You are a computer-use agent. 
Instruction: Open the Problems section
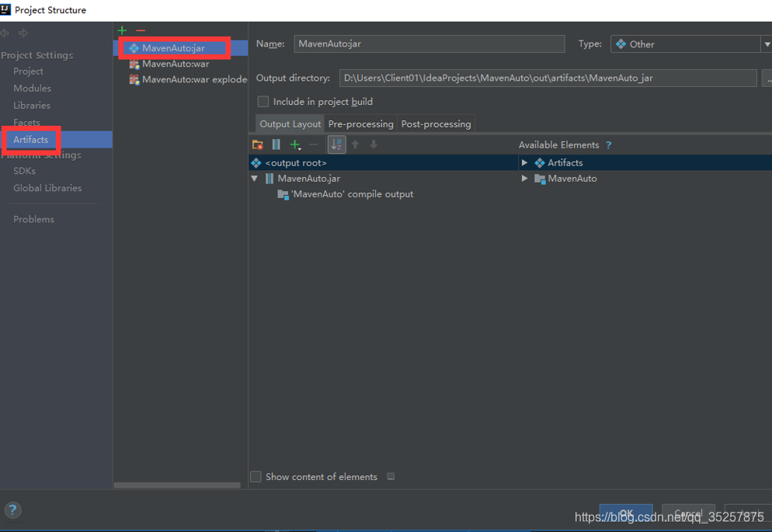point(33,220)
